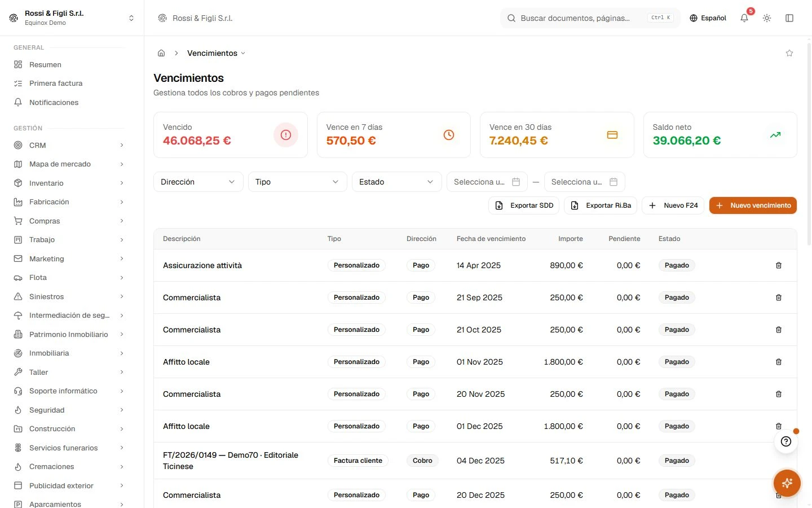Open the Español language selector
Image resolution: width=812 pixels, height=508 pixels.
(708, 18)
